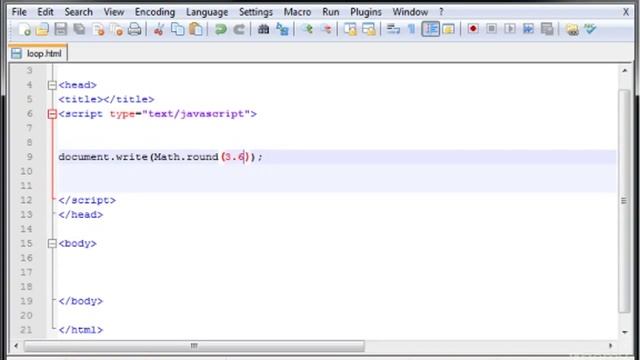Close document with X in menu bar
The image size is (640, 360).
tap(626, 12)
